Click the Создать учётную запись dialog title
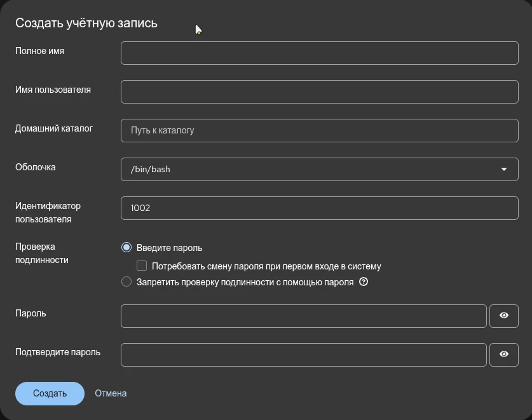 pos(86,24)
